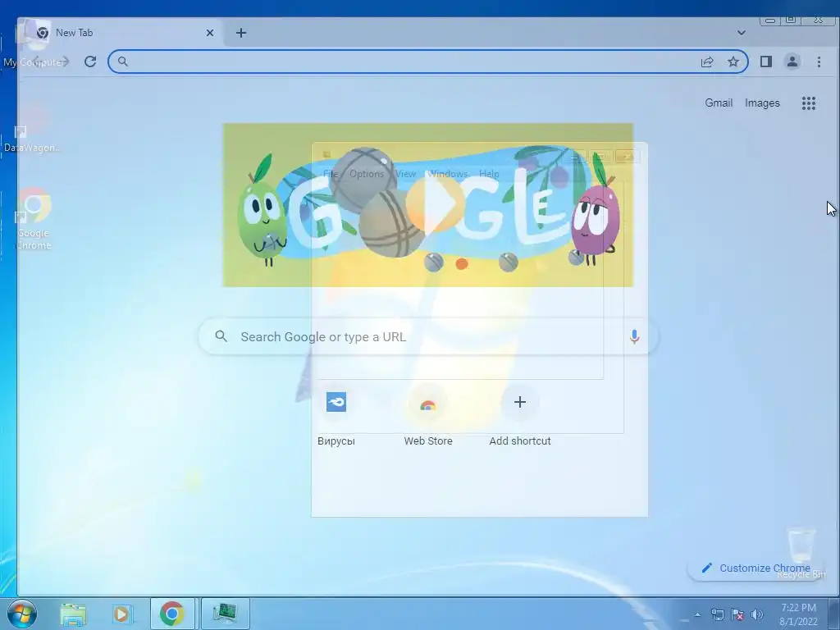The width and height of the screenshot is (840, 630).
Task: Open the Вирусы shortcut
Action: coord(336,416)
